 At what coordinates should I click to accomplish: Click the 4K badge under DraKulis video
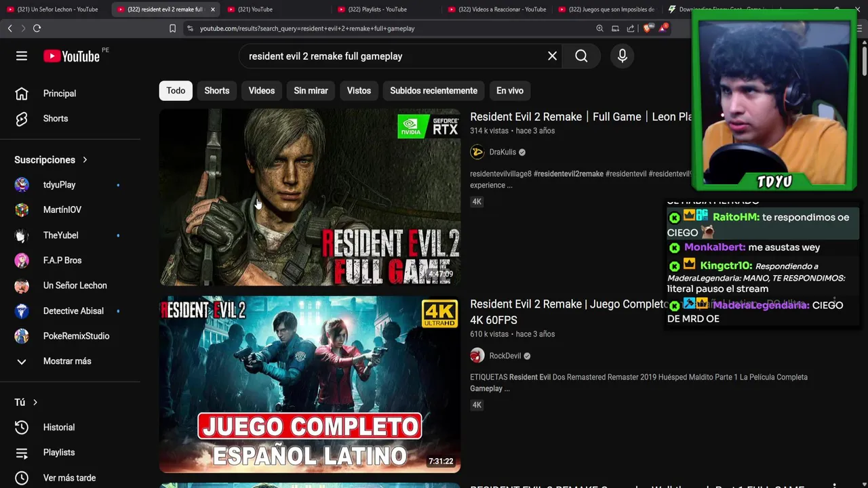(477, 201)
